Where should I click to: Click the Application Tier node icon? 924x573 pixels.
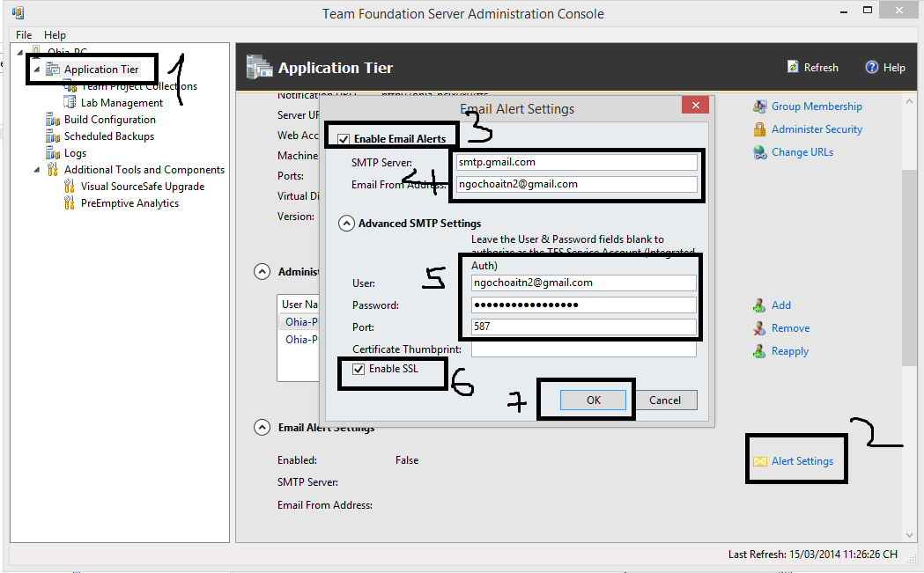(53, 69)
